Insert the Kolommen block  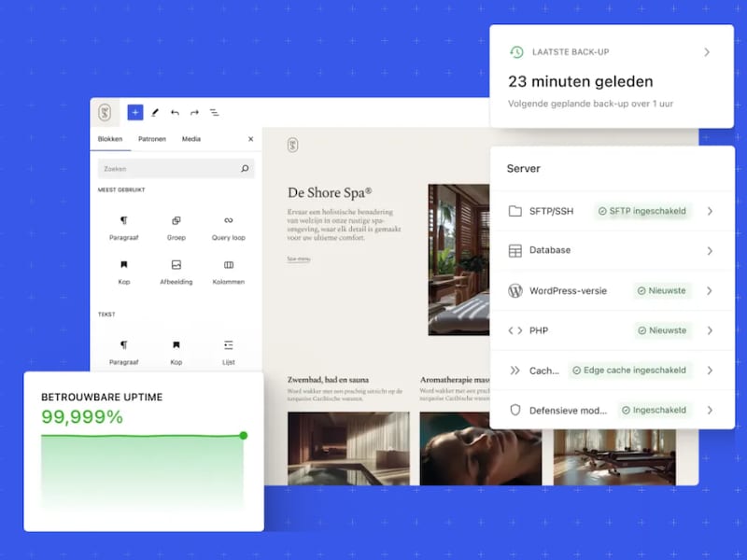tap(229, 273)
